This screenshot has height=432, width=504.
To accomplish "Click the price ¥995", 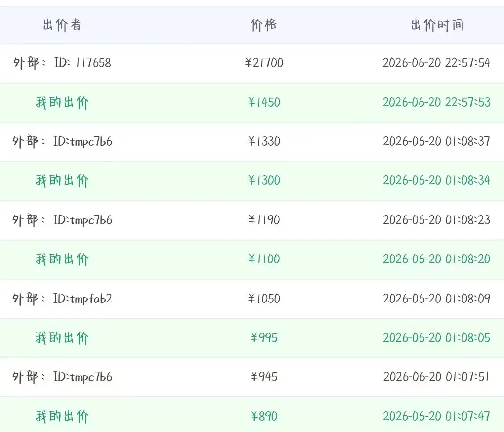I will pos(264,338).
